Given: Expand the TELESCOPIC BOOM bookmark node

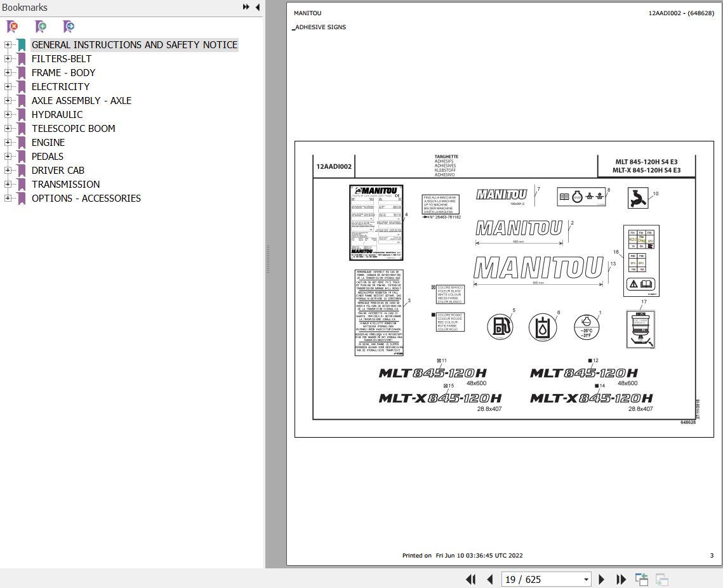Looking at the screenshot, I should [8, 128].
